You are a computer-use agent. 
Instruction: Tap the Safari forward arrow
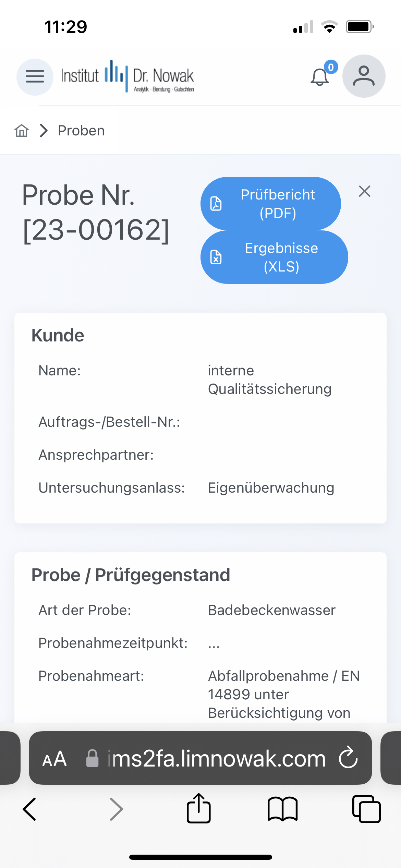[x=116, y=809]
